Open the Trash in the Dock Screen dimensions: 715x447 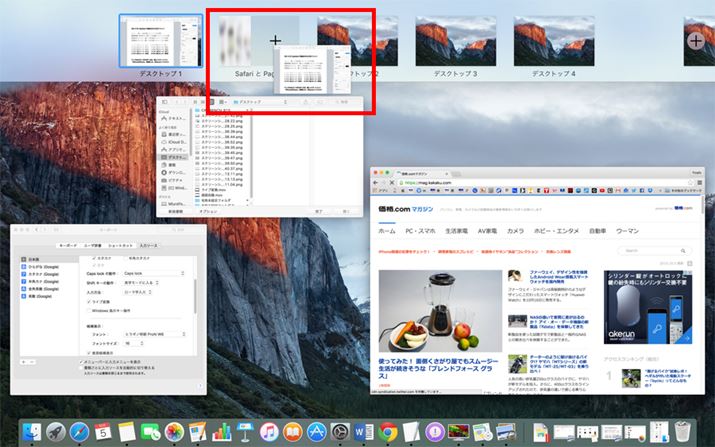(x=682, y=432)
